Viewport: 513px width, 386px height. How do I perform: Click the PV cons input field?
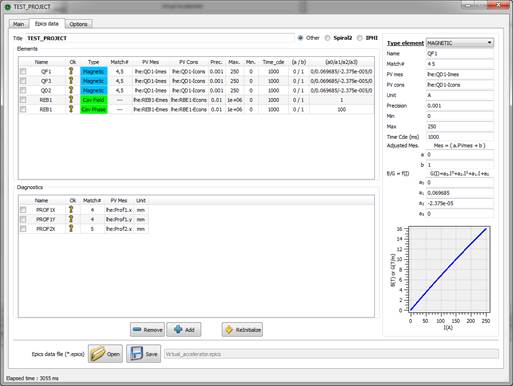tap(460, 85)
